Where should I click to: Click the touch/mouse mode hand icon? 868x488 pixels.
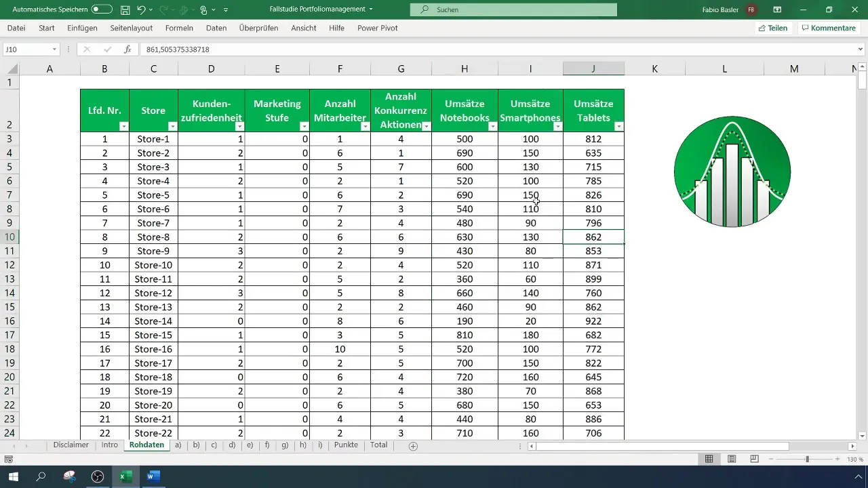[x=203, y=10]
